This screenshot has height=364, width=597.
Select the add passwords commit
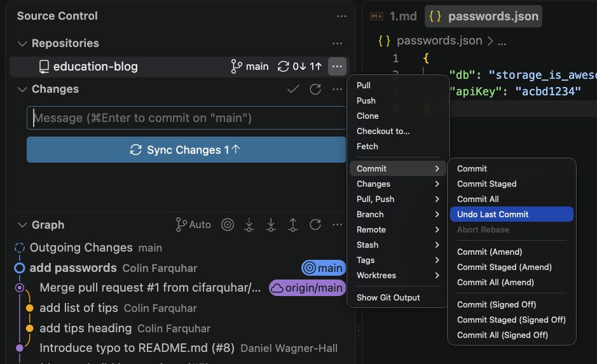(x=180, y=268)
